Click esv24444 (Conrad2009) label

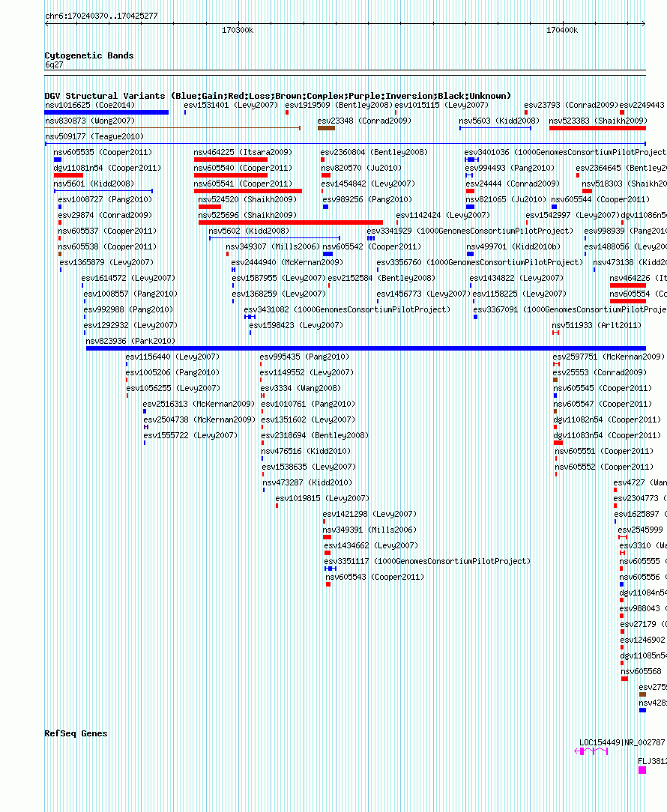pyautogui.click(x=513, y=184)
